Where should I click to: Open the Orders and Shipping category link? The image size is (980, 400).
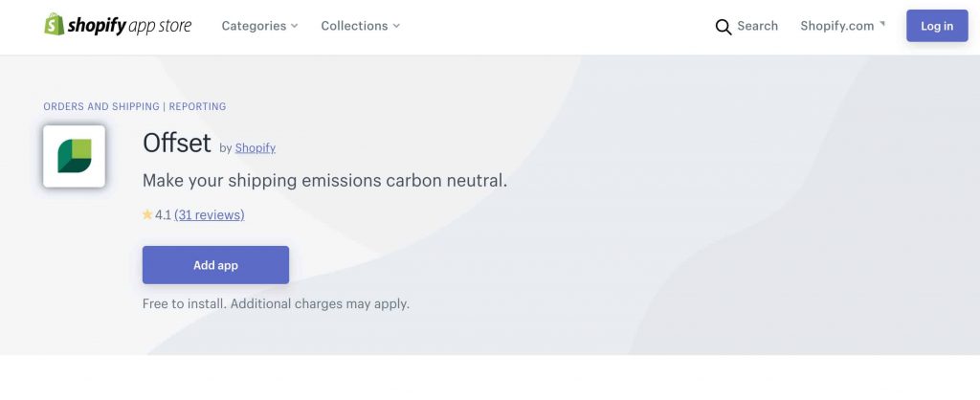click(x=101, y=106)
